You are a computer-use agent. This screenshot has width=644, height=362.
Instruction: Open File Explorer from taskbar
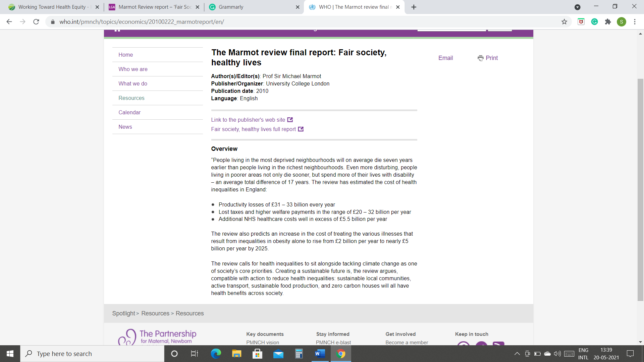pyautogui.click(x=236, y=354)
